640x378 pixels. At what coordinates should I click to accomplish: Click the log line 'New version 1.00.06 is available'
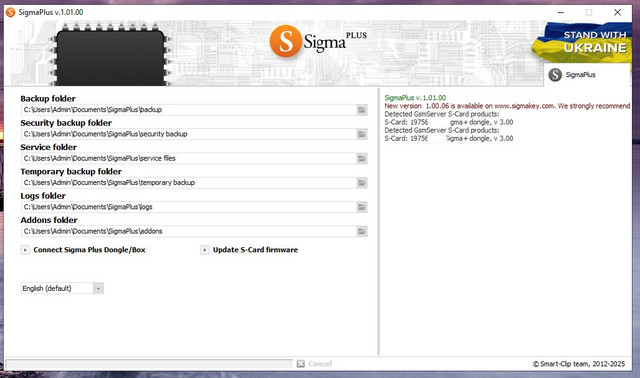(x=507, y=106)
